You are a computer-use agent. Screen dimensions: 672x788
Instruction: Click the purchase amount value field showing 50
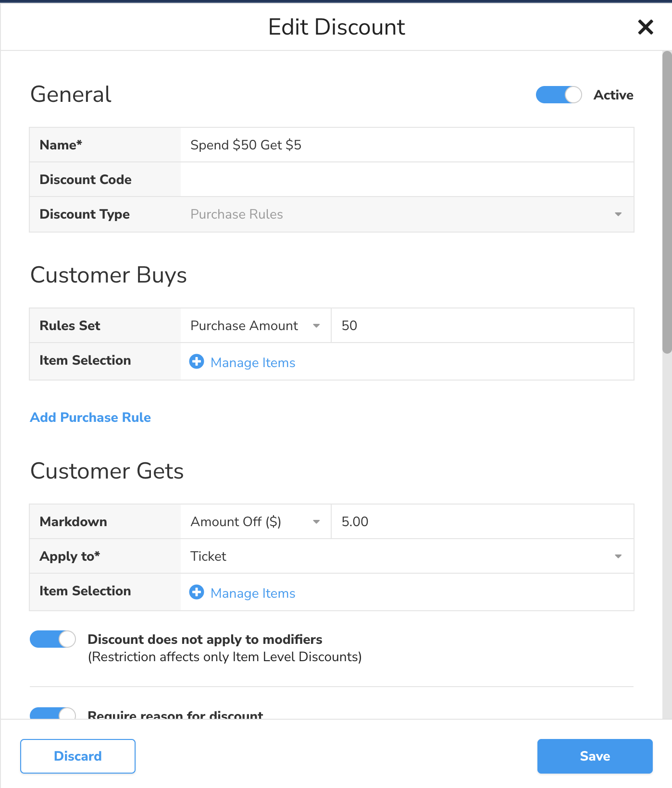click(x=482, y=326)
